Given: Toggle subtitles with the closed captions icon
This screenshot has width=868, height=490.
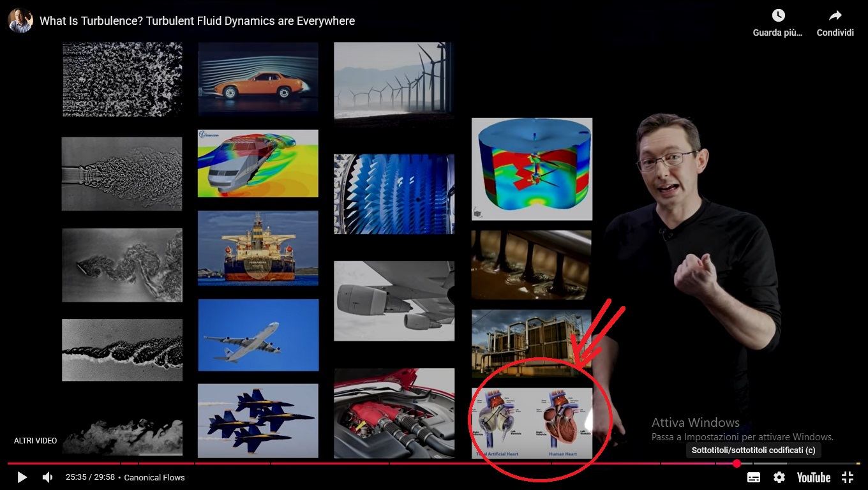Looking at the screenshot, I should [x=754, y=477].
